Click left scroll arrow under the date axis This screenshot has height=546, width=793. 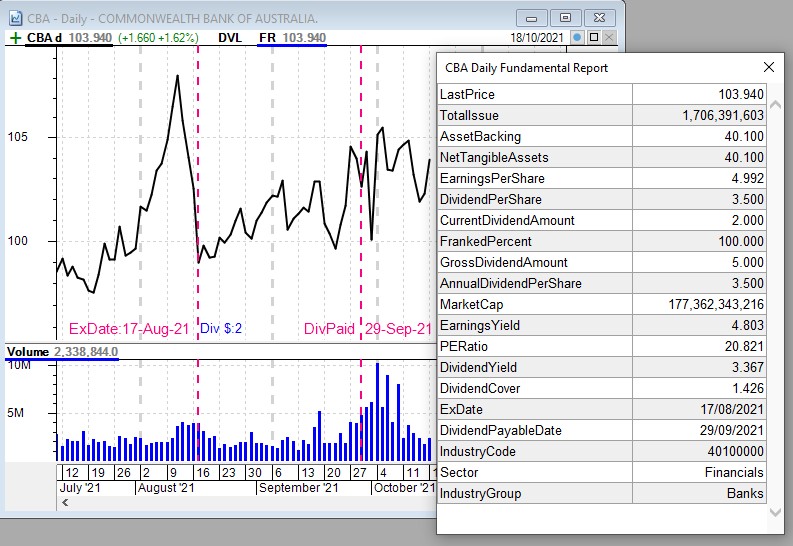(65, 502)
